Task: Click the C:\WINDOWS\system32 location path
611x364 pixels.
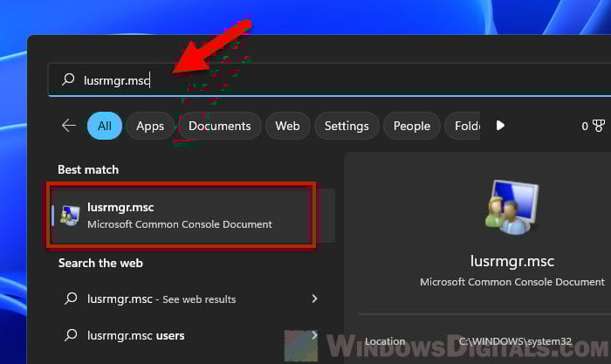Action: pos(515,341)
